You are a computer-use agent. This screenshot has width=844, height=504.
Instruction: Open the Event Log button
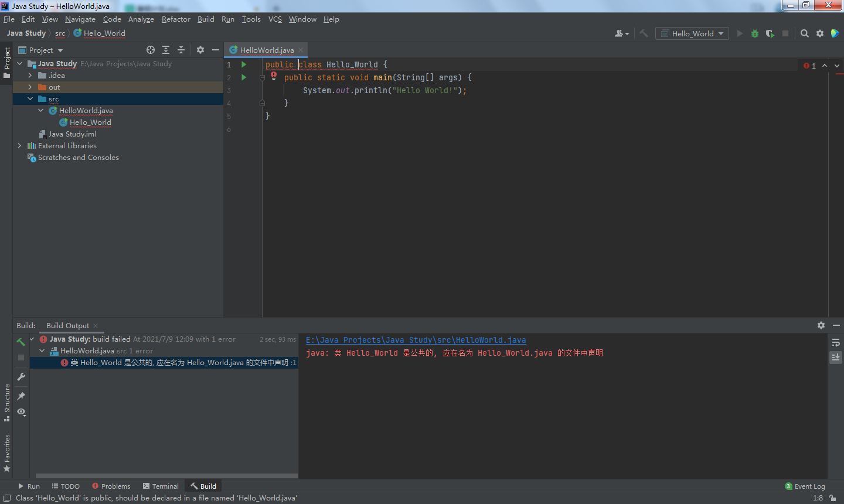(x=805, y=486)
